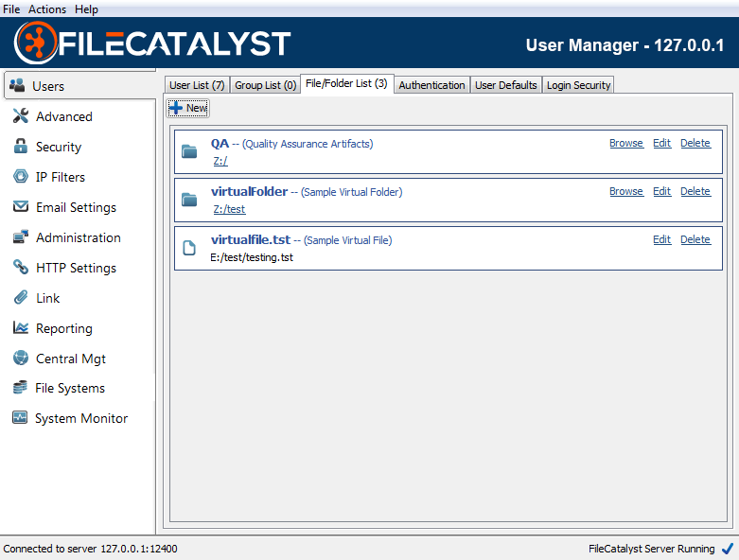Edit the virtualfile.tst entry
This screenshot has width=739, height=560.
(x=661, y=239)
